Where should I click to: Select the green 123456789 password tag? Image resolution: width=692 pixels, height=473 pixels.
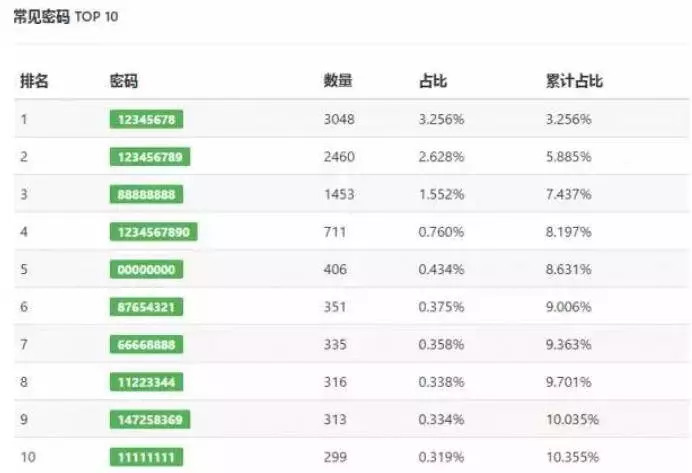tap(150, 157)
